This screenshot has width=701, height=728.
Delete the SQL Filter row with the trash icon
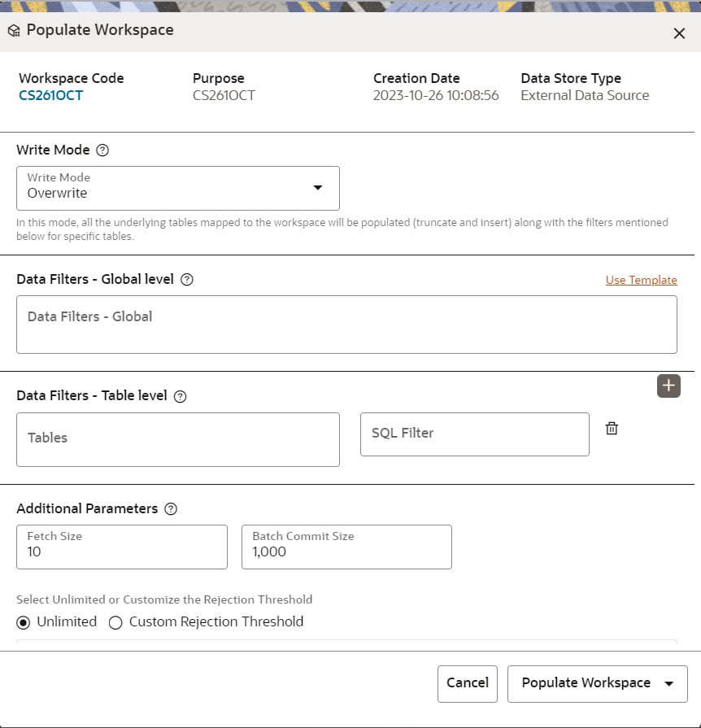click(x=612, y=428)
